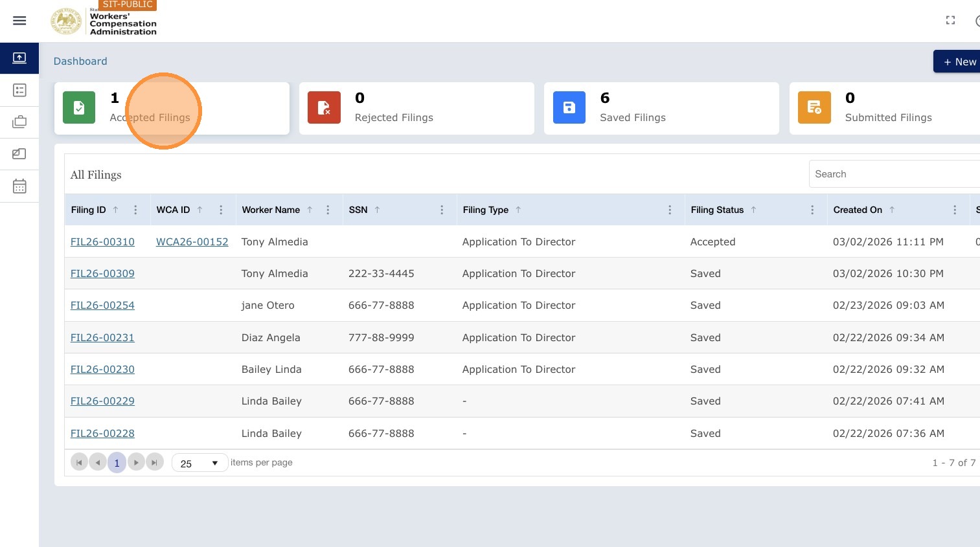Open filing FIL26-00310
Viewport: 980px width, 547px height.
point(102,241)
